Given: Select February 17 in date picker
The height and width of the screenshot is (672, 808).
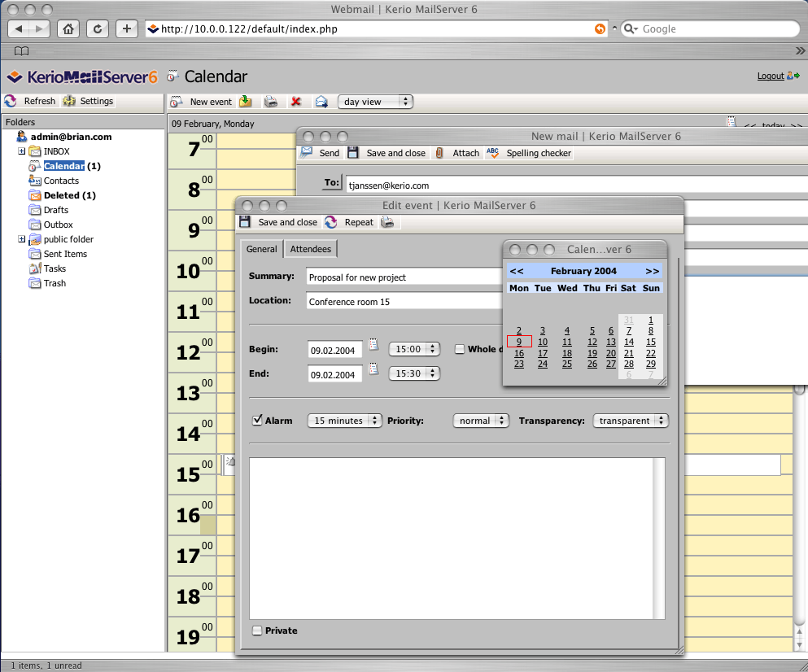Looking at the screenshot, I should [x=543, y=353].
